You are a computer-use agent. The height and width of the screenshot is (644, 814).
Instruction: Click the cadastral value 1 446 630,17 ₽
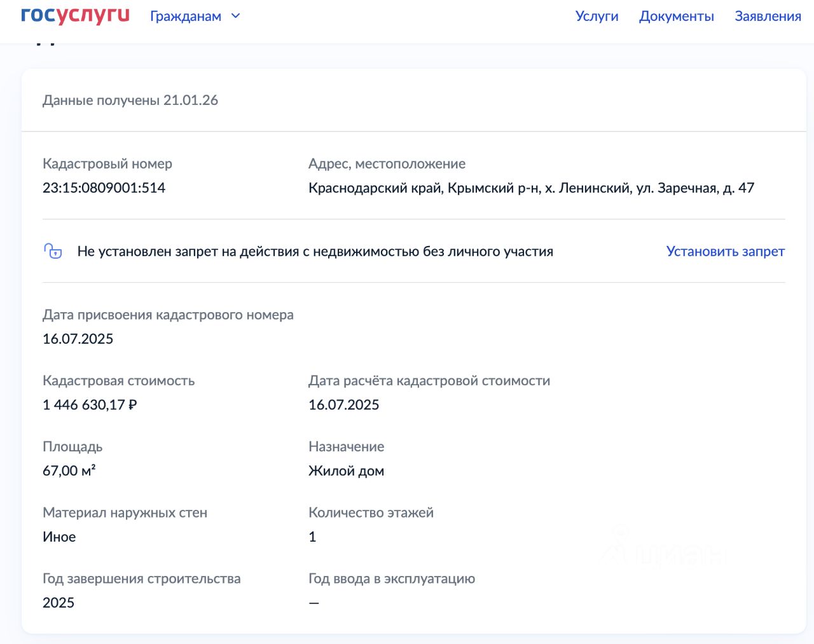[x=90, y=405]
